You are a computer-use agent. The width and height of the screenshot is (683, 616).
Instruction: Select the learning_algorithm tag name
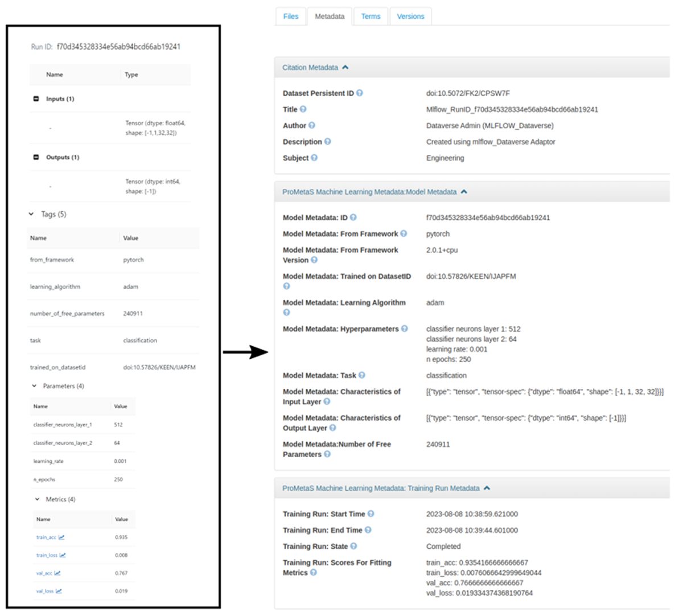[55, 286]
